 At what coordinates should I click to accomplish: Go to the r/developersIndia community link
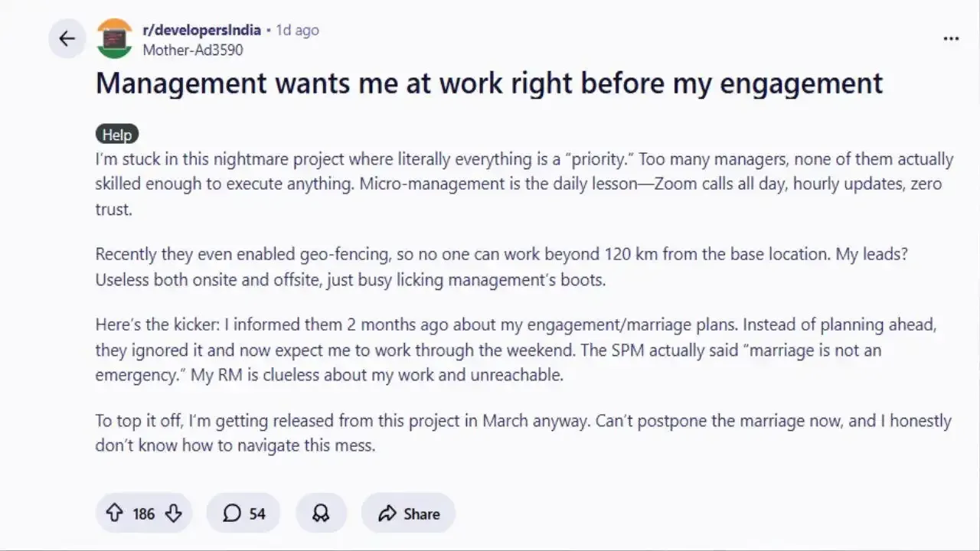pos(202,30)
